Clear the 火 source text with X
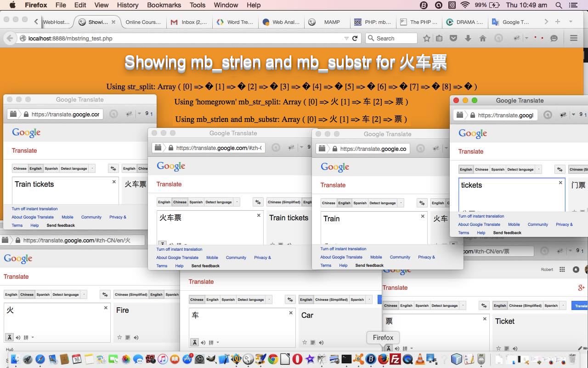Image resolution: width=588 pixels, height=368 pixels. coord(106,308)
